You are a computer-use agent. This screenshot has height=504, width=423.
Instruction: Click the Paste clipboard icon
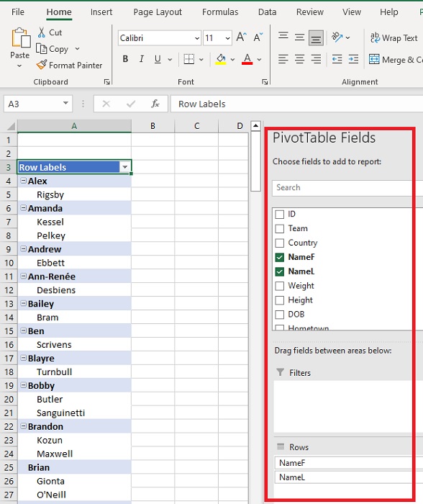21,39
